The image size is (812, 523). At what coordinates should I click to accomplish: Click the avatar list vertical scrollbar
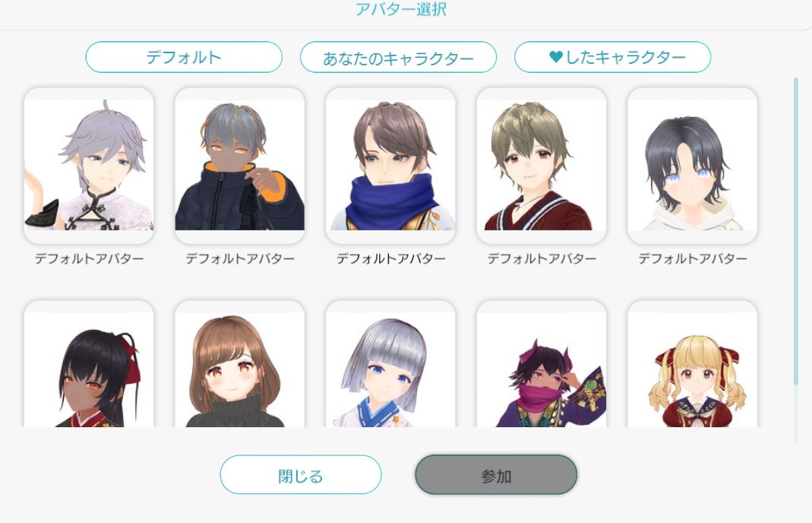pyautogui.click(x=796, y=231)
